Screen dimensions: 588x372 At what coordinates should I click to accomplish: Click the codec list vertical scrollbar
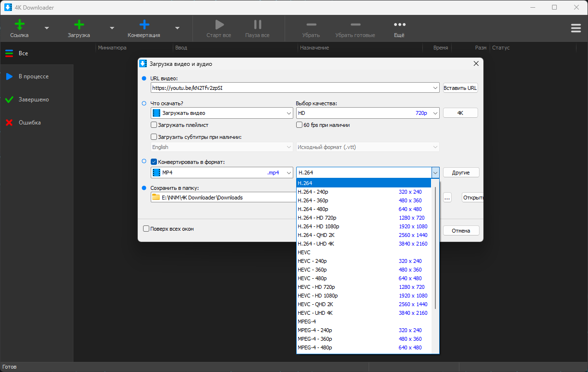click(435, 248)
